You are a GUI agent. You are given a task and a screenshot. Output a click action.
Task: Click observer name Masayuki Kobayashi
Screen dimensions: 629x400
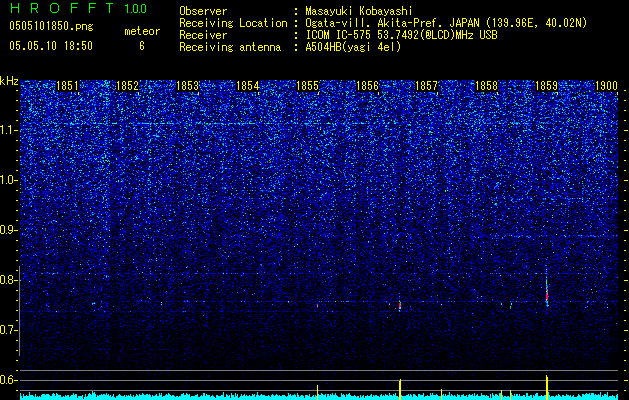coord(359,11)
